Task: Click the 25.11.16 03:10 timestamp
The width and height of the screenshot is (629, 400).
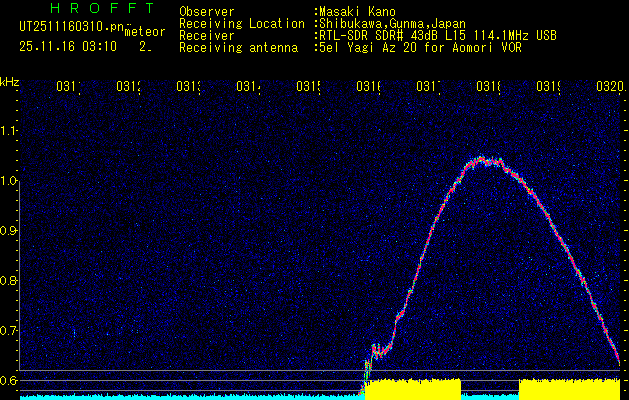Action: 67,46
